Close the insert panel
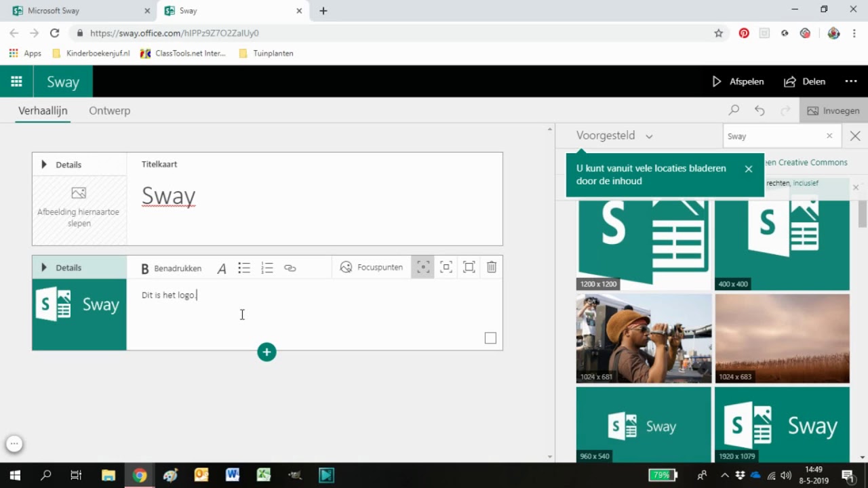This screenshot has height=488, width=868. [855, 136]
